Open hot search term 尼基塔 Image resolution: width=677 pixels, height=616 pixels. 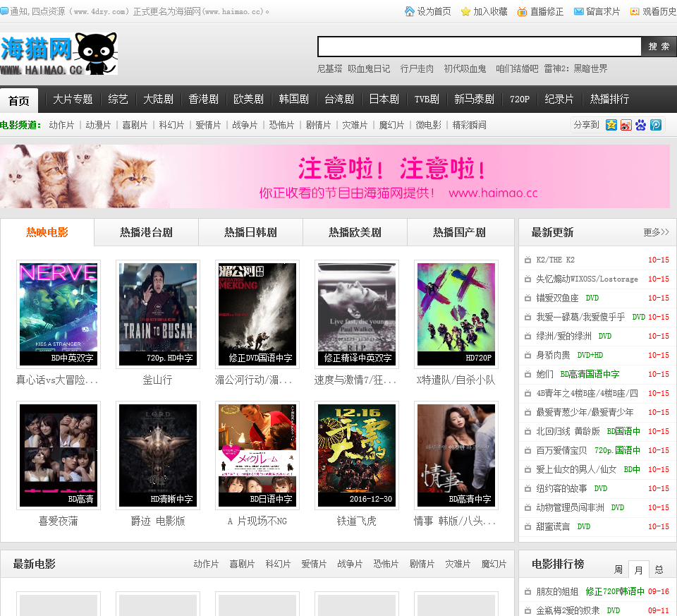pos(329,68)
